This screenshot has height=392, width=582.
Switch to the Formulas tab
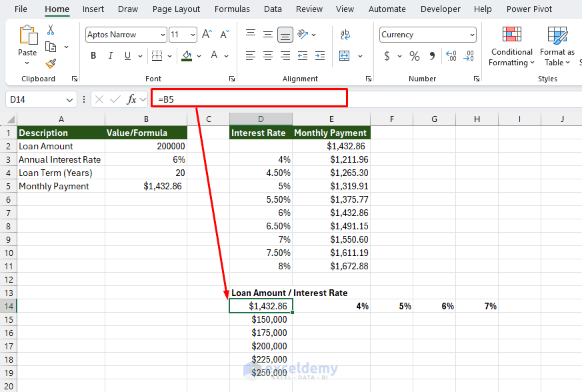(232, 9)
